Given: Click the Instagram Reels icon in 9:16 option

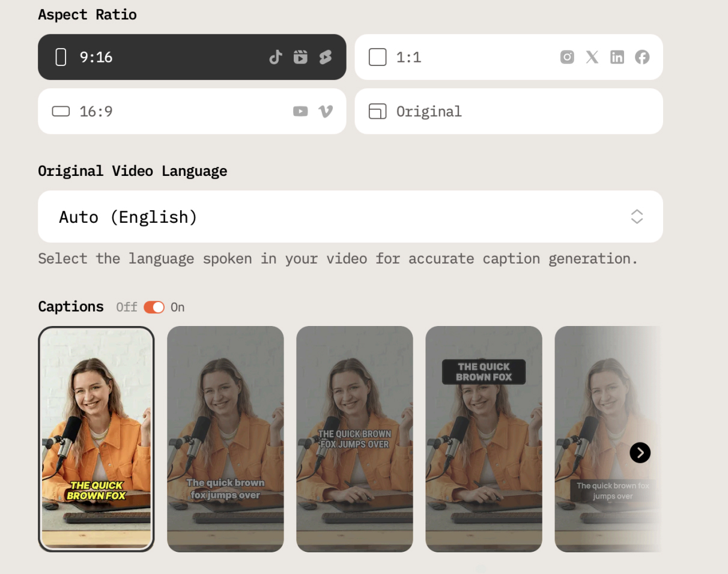Looking at the screenshot, I should coord(300,57).
